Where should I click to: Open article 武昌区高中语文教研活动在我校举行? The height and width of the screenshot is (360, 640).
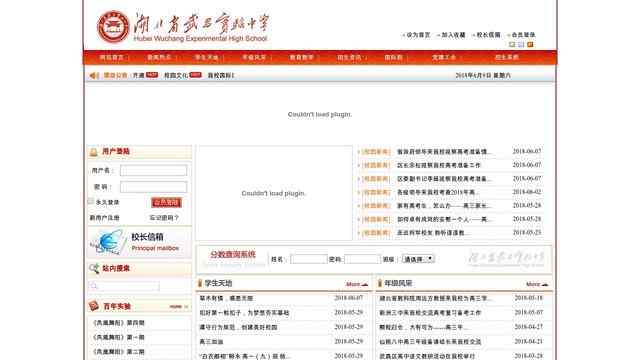click(427, 356)
